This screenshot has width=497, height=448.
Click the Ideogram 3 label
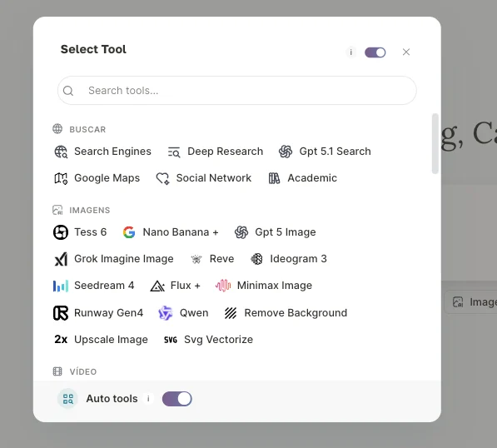coord(298,259)
